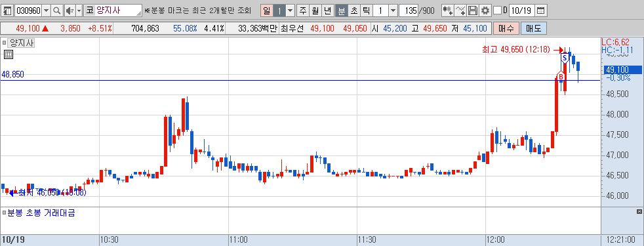Open the minute interval dropdown arrow
The height and width of the screenshot is (246, 644).
coord(393,10)
